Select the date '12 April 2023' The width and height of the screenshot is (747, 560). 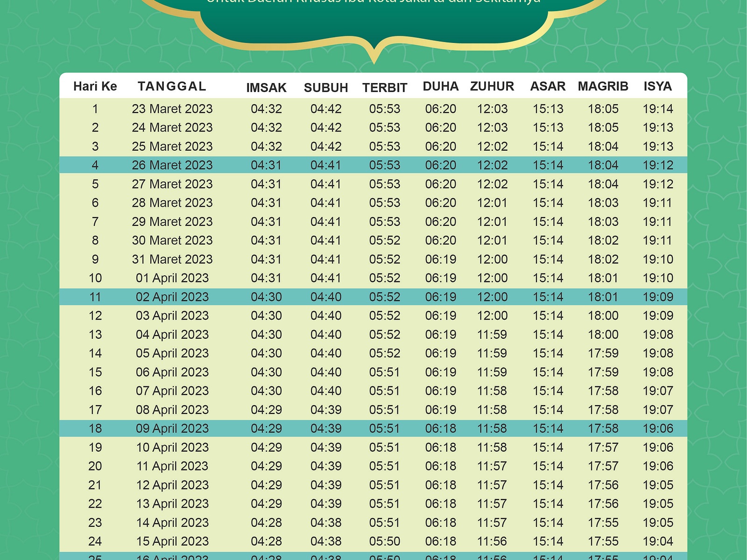pyautogui.click(x=172, y=485)
